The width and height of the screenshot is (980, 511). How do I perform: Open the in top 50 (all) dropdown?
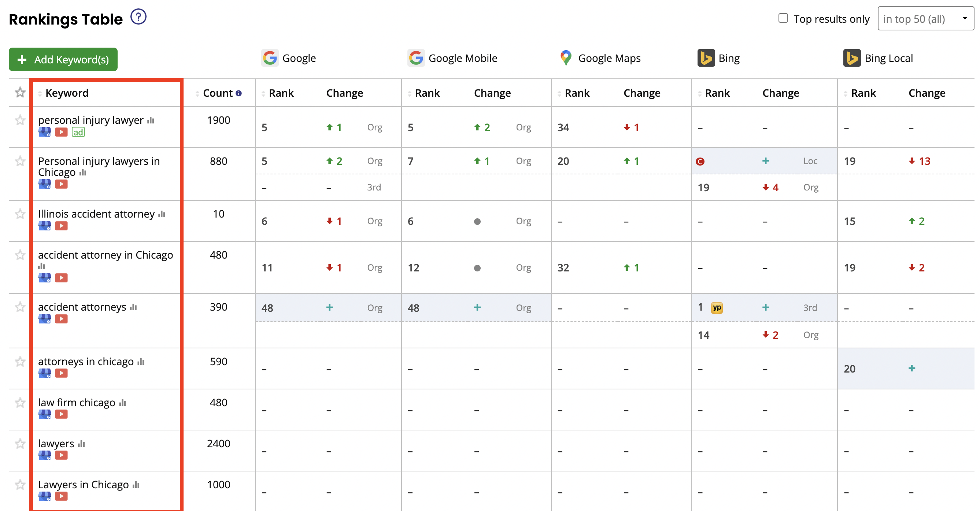pos(925,19)
